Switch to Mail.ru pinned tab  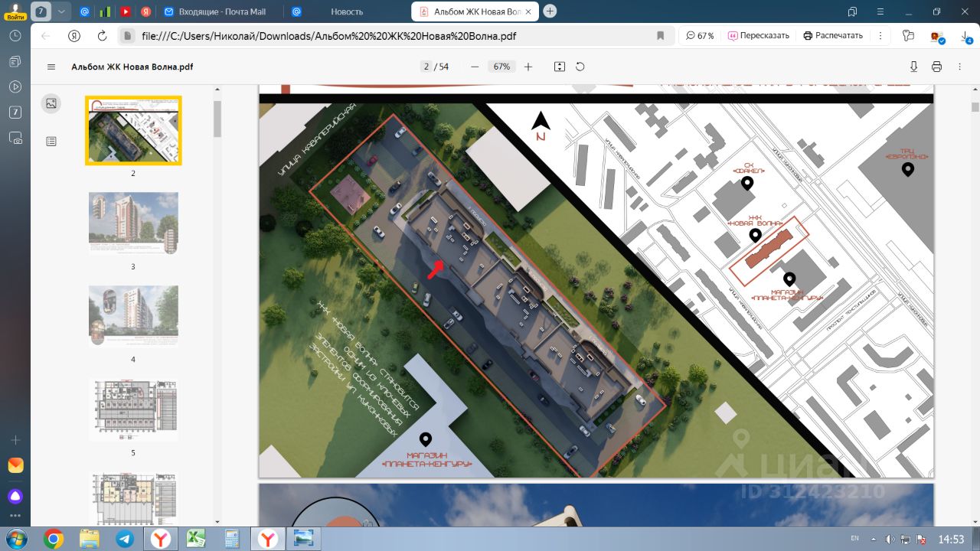click(x=84, y=11)
